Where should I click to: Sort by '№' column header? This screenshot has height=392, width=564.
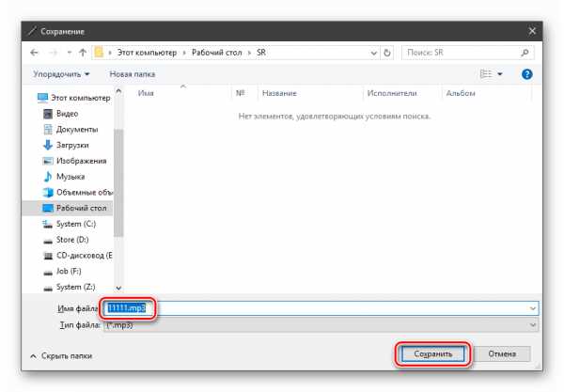(x=241, y=93)
